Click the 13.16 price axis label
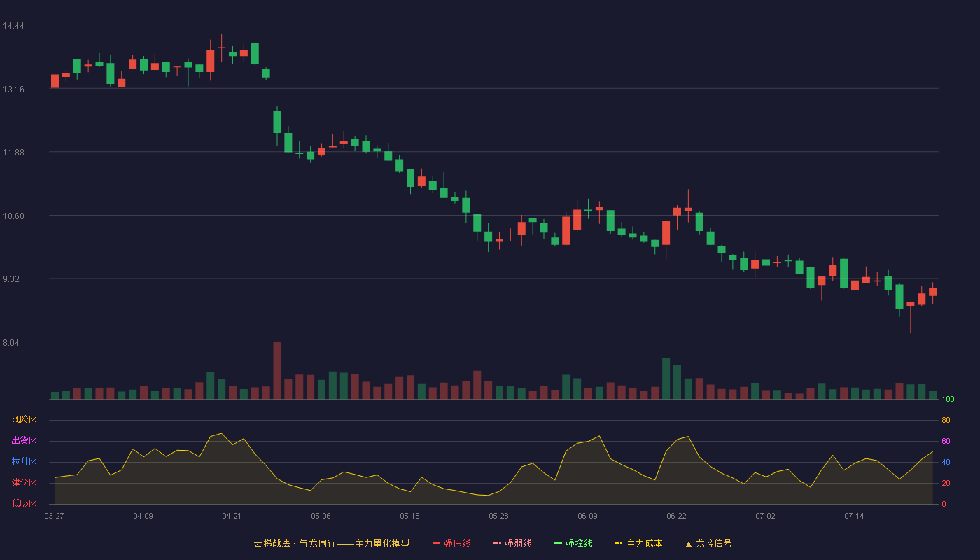This screenshot has width=980, height=560. (13, 90)
